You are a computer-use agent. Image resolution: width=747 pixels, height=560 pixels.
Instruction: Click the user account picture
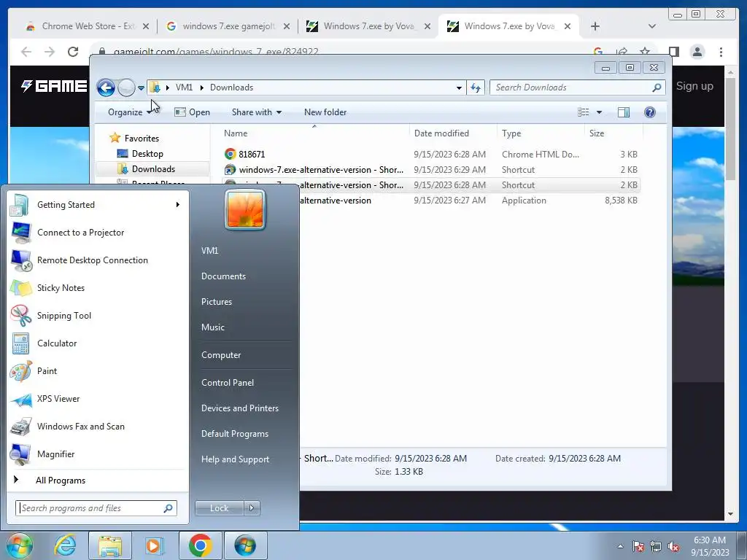tap(245, 209)
